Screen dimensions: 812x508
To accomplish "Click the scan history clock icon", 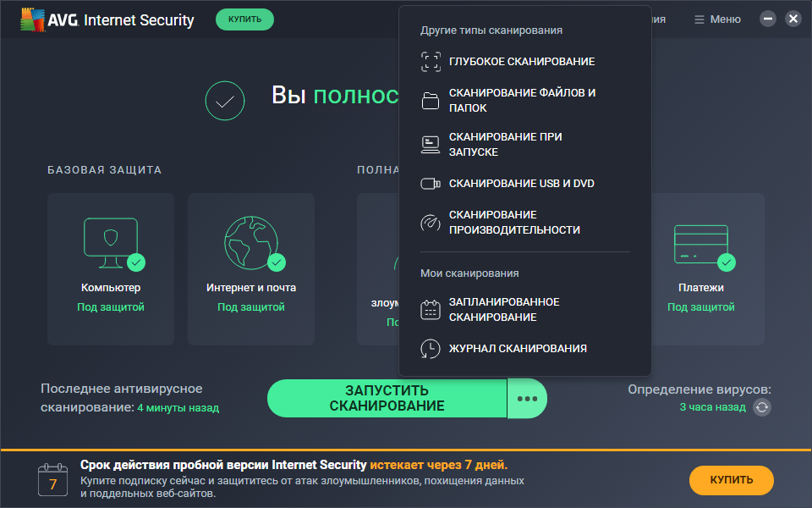I will [431, 349].
